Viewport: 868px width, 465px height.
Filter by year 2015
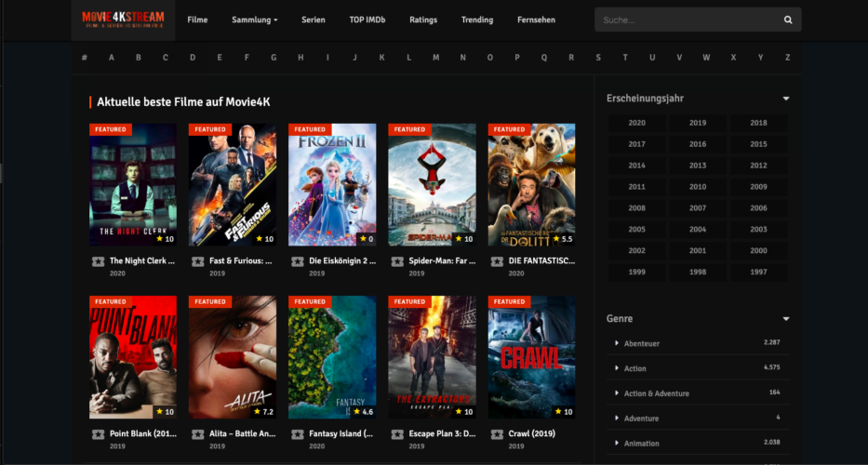click(758, 144)
